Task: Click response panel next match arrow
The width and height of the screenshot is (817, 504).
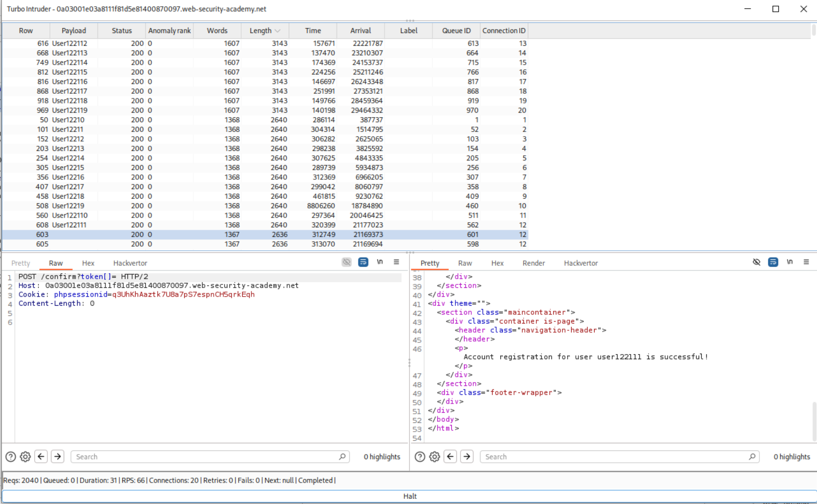Action: (467, 457)
